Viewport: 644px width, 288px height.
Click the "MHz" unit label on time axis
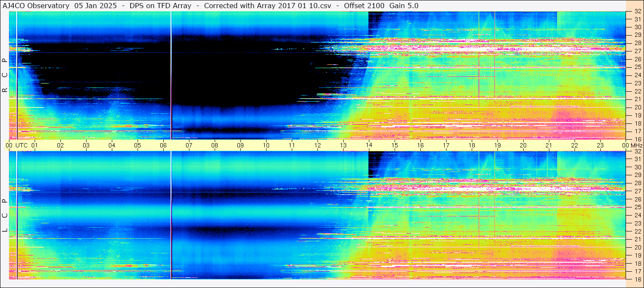pyautogui.click(x=636, y=145)
